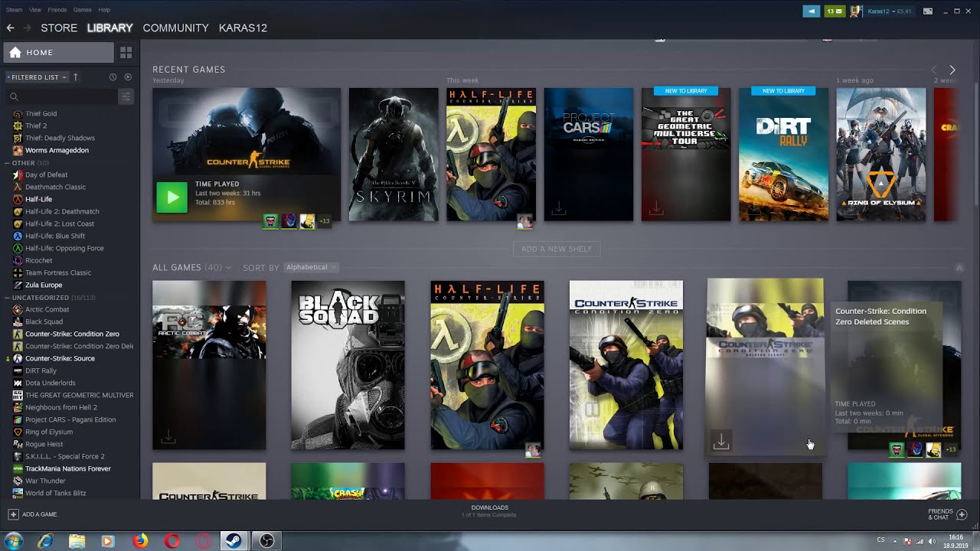
Task: Open the green notifications inbox showing 13
Action: [x=835, y=11]
